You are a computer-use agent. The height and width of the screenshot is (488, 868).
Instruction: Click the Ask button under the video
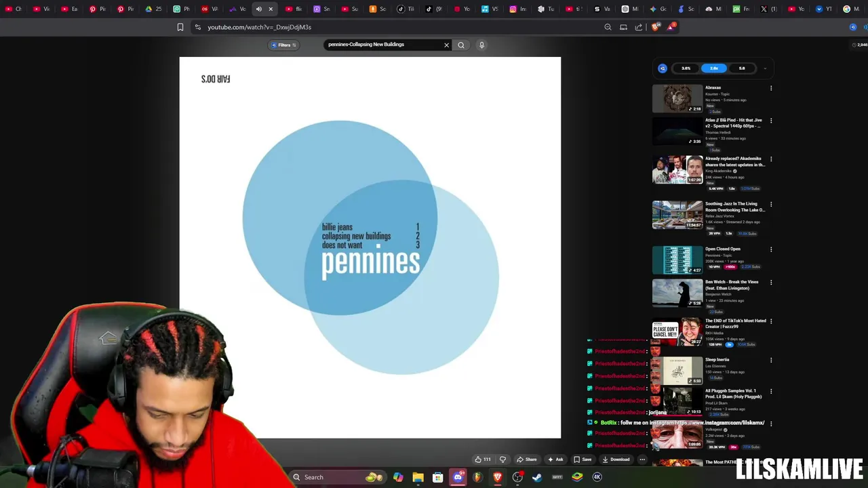[x=555, y=460]
